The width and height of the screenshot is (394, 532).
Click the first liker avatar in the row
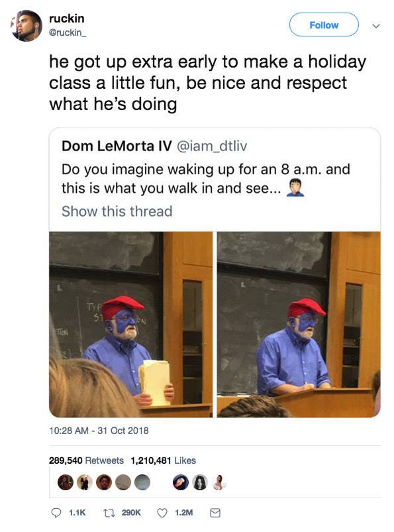tap(66, 482)
